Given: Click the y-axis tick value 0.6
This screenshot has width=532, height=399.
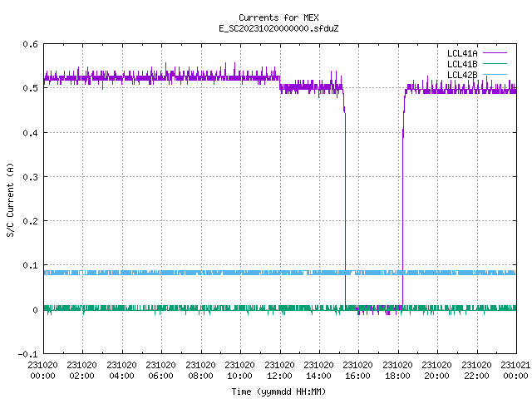Looking at the screenshot, I should click(x=30, y=44).
